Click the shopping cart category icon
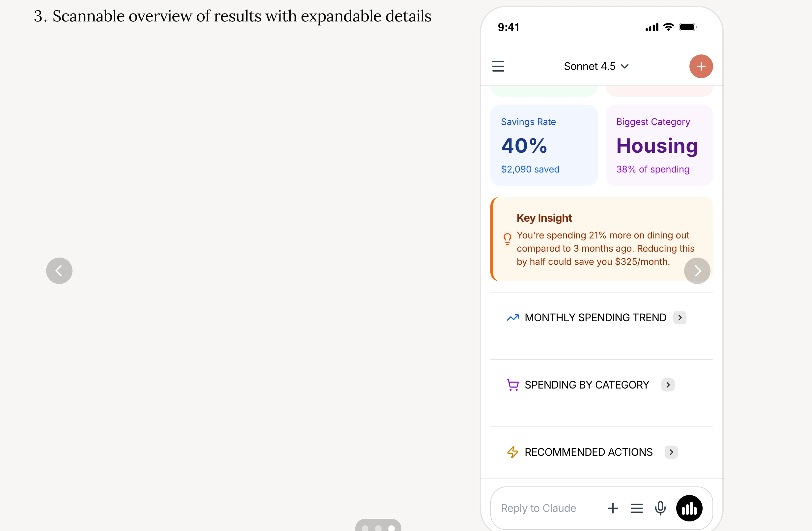This screenshot has height=531, width=812. click(x=512, y=385)
